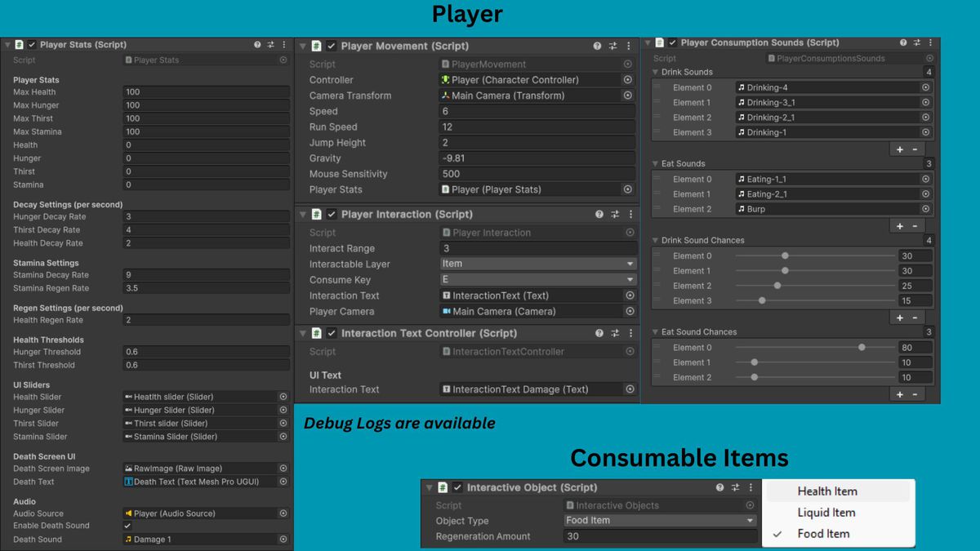
Task: Pick object for Audio Source field
Action: coord(283,513)
